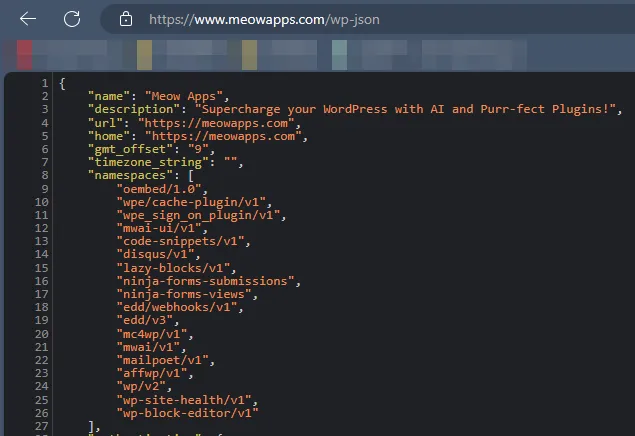Select the "gmt_offset": "9" line

(151, 149)
